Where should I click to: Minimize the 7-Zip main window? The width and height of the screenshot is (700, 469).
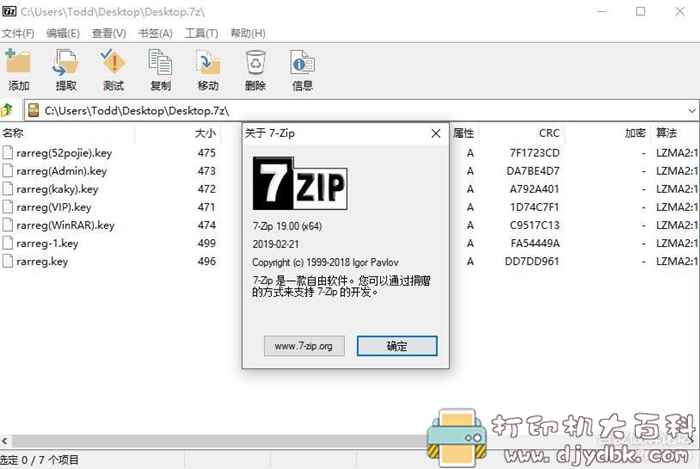pyautogui.click(x=602, y=11)
